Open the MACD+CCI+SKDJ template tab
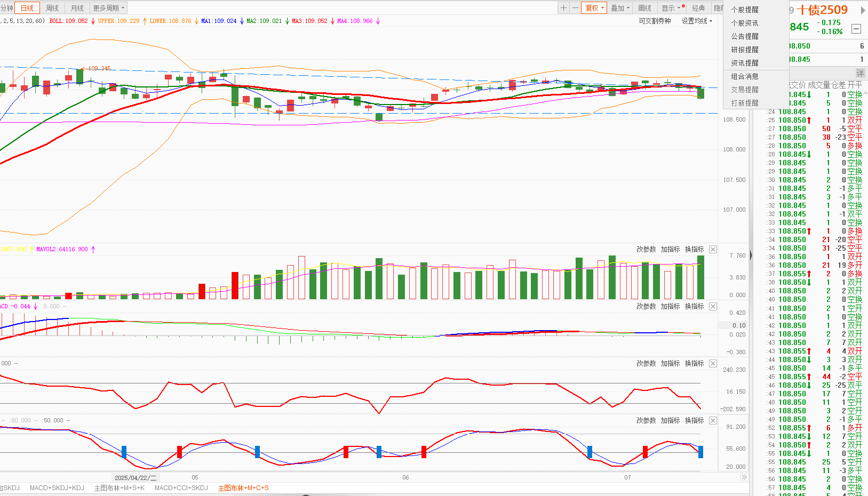Screen dimensions: 868x496 click(x=181, y=488)
